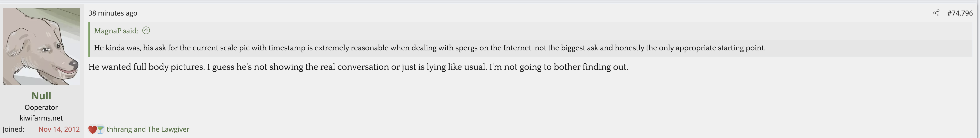Click the kiwifarms.net text under Ooperator

[41, 118]
